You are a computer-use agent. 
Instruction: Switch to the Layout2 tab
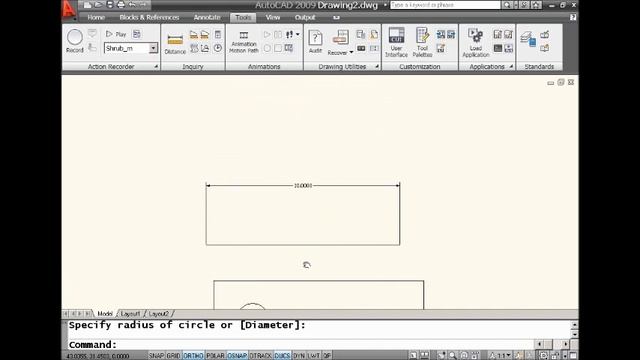158,314
